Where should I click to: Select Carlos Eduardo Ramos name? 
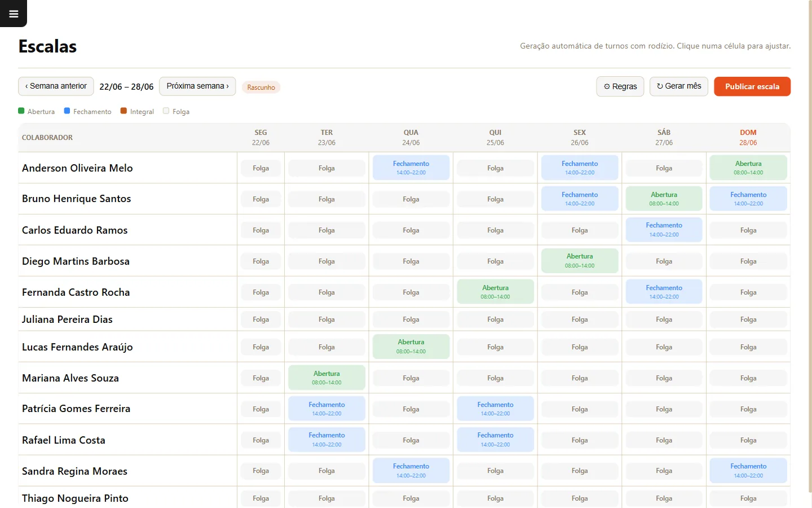point(74,230)
